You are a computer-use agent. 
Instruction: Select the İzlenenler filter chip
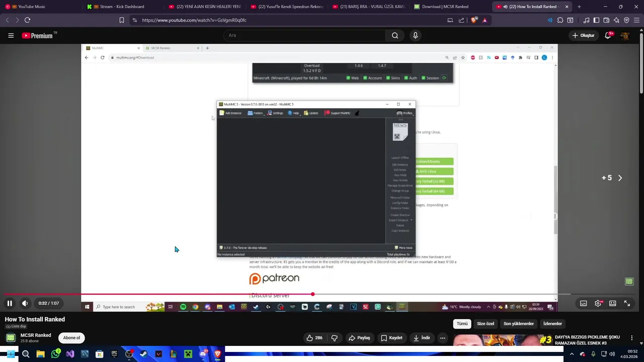[552, 324]
